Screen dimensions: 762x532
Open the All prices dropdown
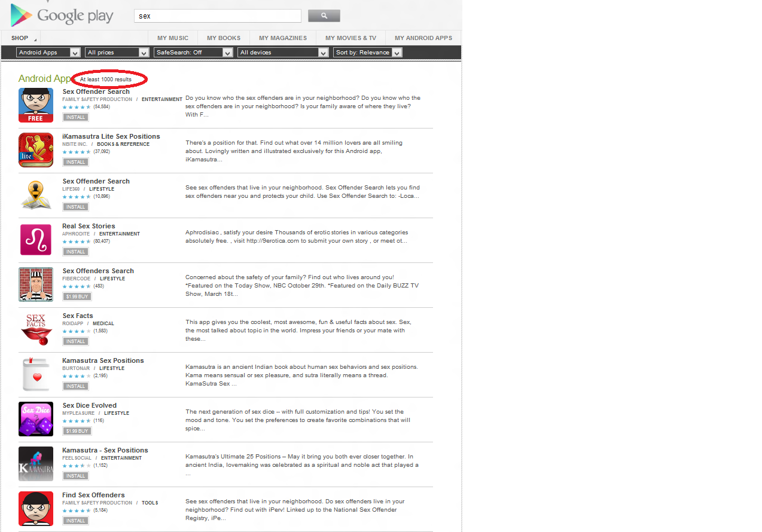pos(117,53)
